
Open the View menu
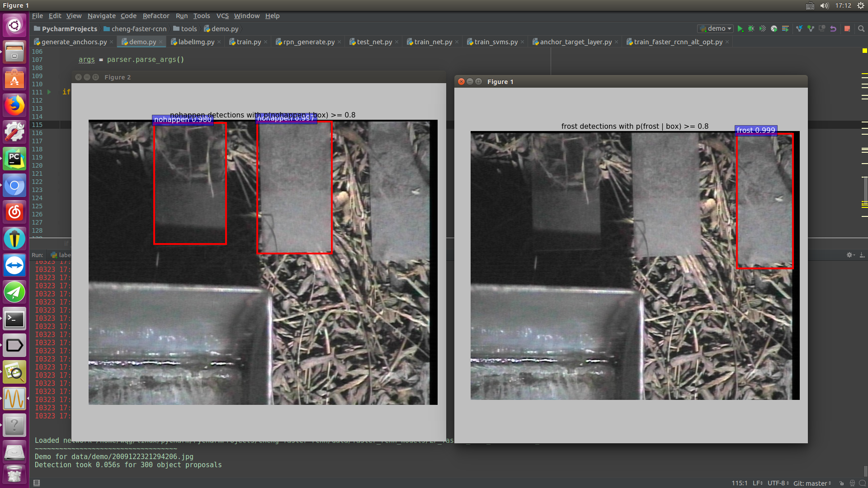[x=74, y=16]
